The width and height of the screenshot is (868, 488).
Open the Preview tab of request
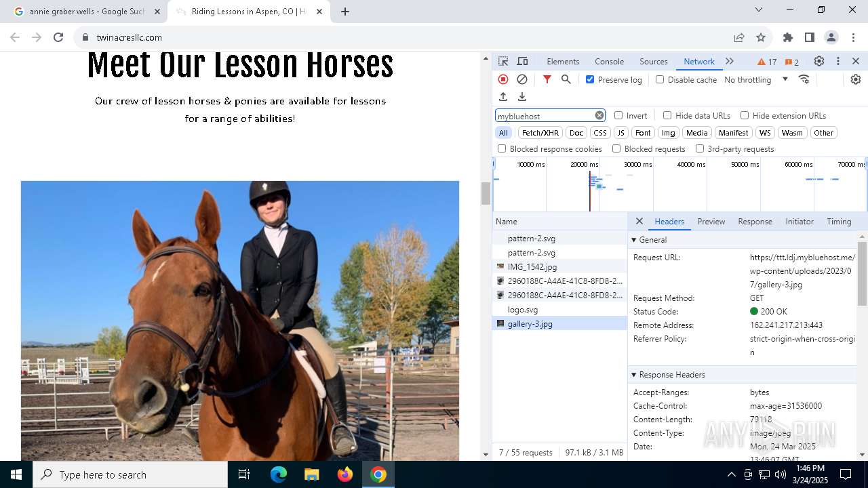coord(711,222)
